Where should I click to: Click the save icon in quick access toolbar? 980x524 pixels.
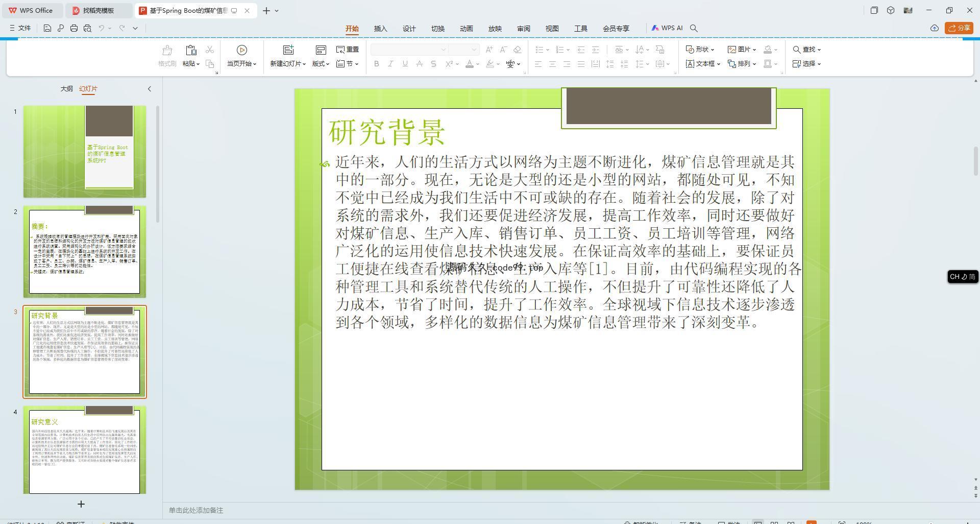[x=47, y=28]
